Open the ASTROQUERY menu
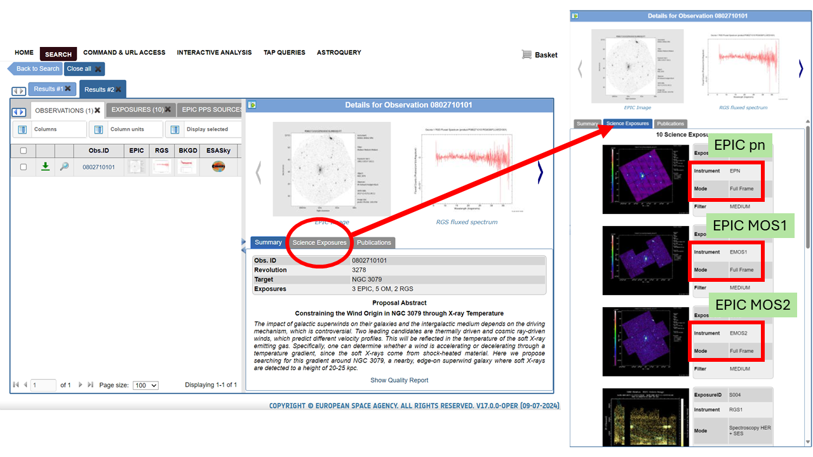 coord(339,52)
